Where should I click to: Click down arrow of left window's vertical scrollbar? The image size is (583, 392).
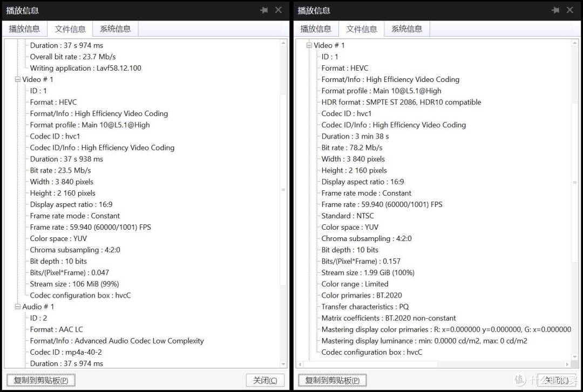[x=284, y=364]
